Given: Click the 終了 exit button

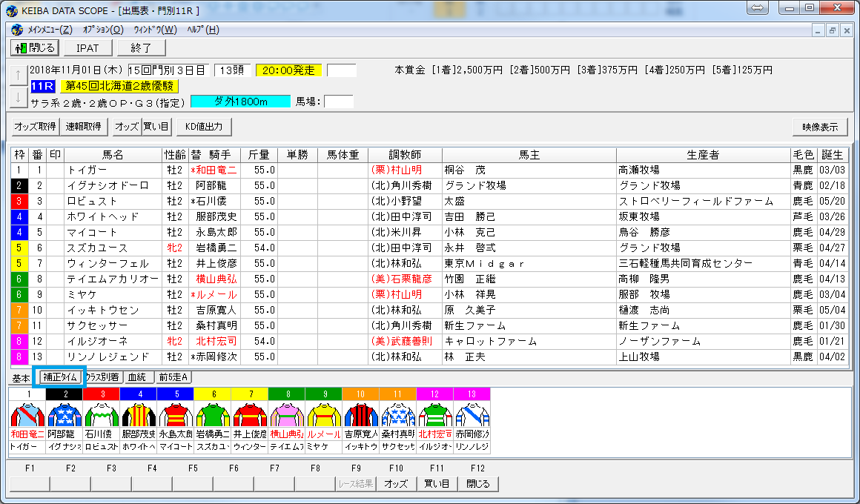Looking at the screenshot, I should point(141,47).
